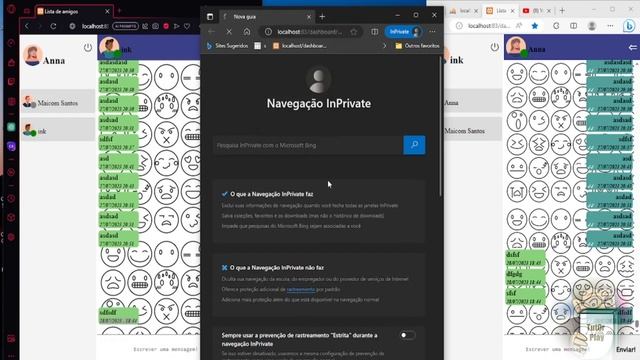
Task: Go back in the Opera window
Action: click(27, 26)
